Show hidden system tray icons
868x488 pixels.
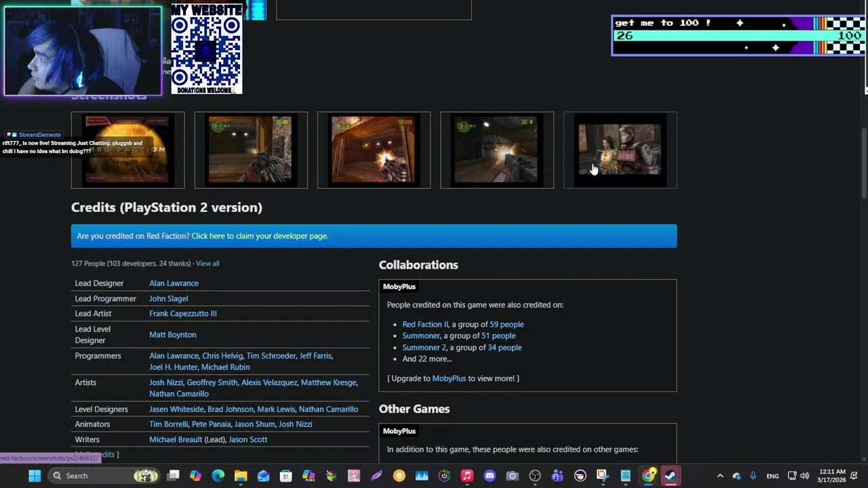pyautogui.click(x=720, y=476)
